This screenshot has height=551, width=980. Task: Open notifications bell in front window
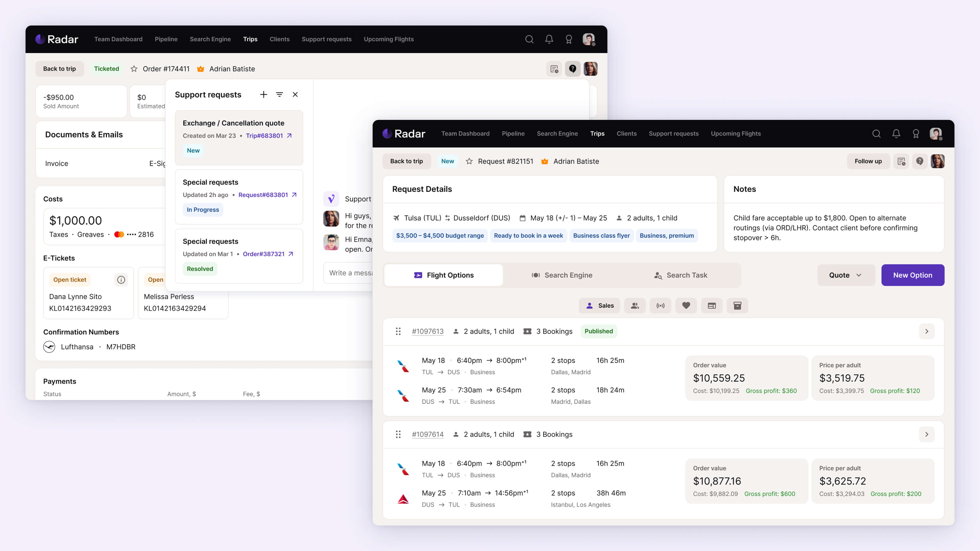896,133
